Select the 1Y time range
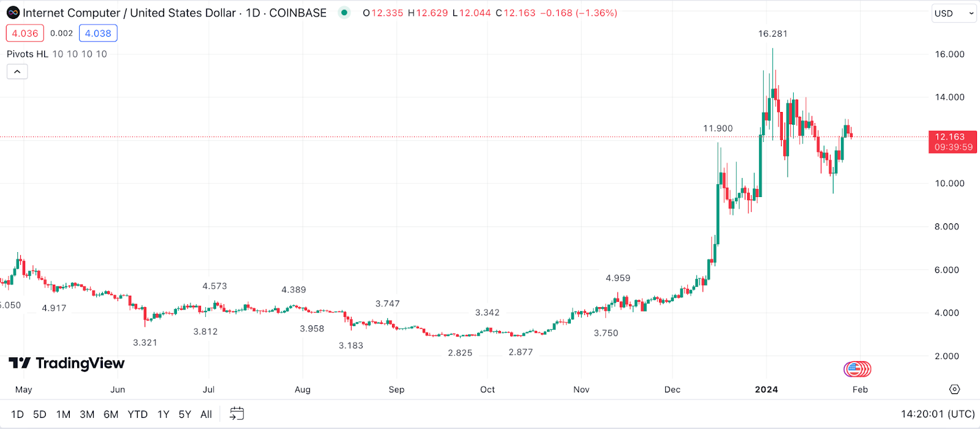This screenshot has height=429, width=980. pyautogui.click(x=163, y=414)
